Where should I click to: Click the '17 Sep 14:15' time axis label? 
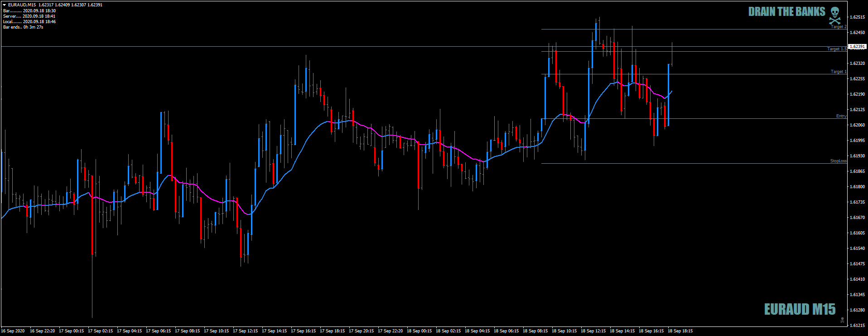coord(275,331)
